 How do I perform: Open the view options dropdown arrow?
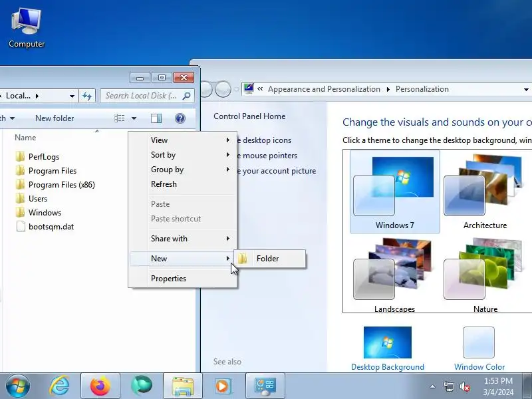pos(134,118)
